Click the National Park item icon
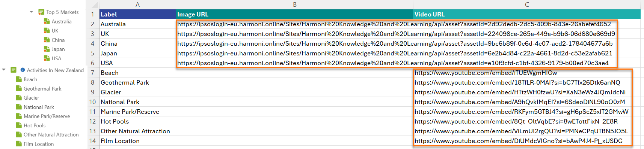Viewport: 644px width, 149px height. [x=19, y=107]
